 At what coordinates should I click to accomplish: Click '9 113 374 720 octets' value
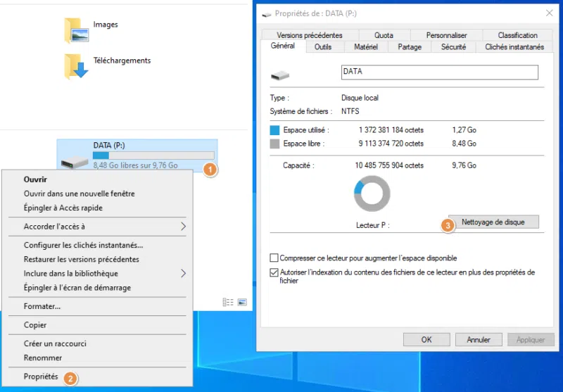[x=391, y=144]
